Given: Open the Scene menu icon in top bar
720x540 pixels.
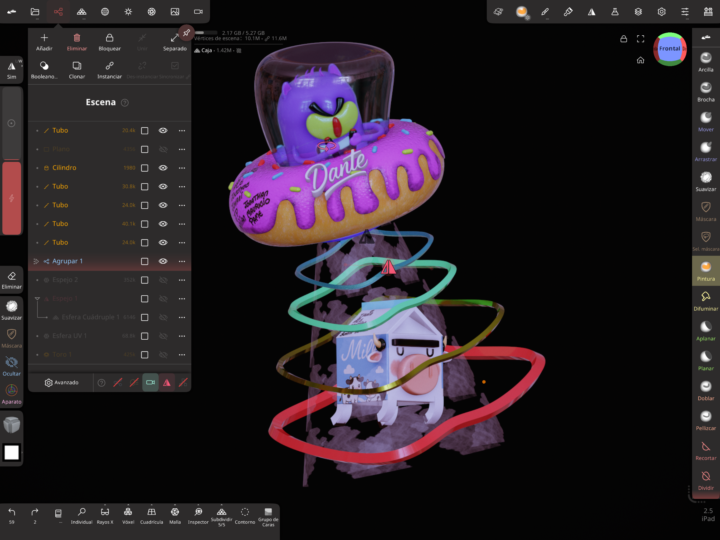Looking at the screenshot, I should pyautogui.click(x=58, y=11).
